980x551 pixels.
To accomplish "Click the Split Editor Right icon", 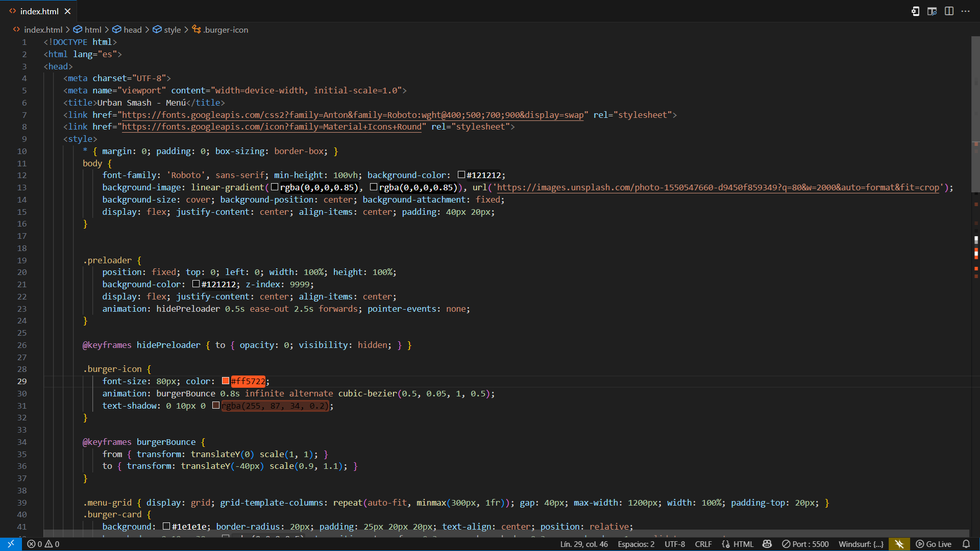I will click(949, 11).
